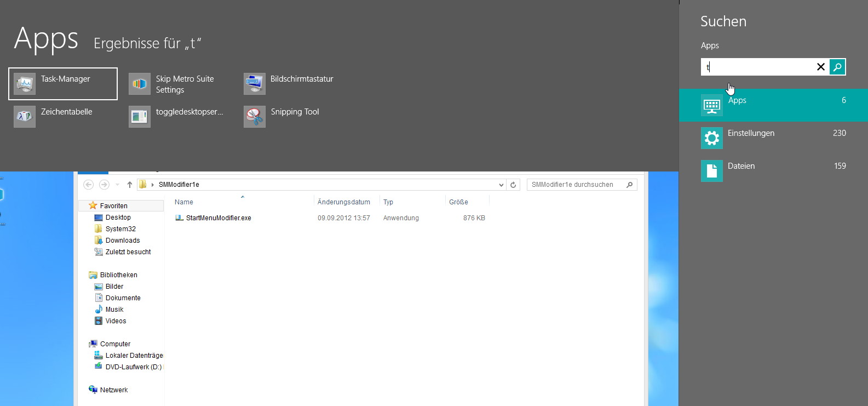
Task: Select Computer in the navigation pane
Action: [x=115, y=344]
